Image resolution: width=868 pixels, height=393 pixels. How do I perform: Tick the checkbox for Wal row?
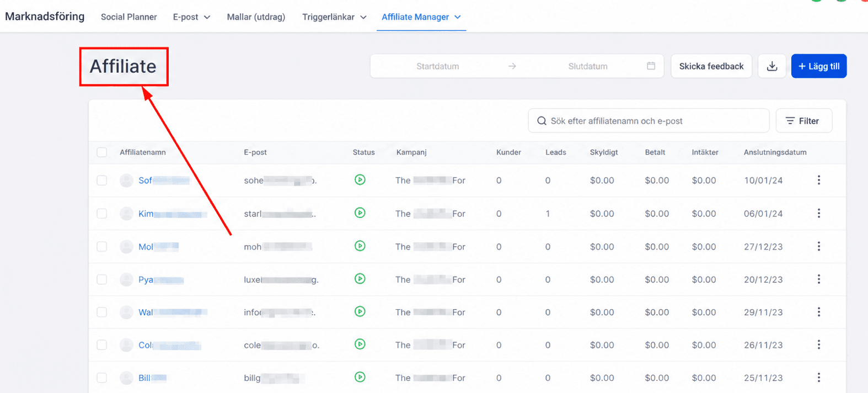102,312
